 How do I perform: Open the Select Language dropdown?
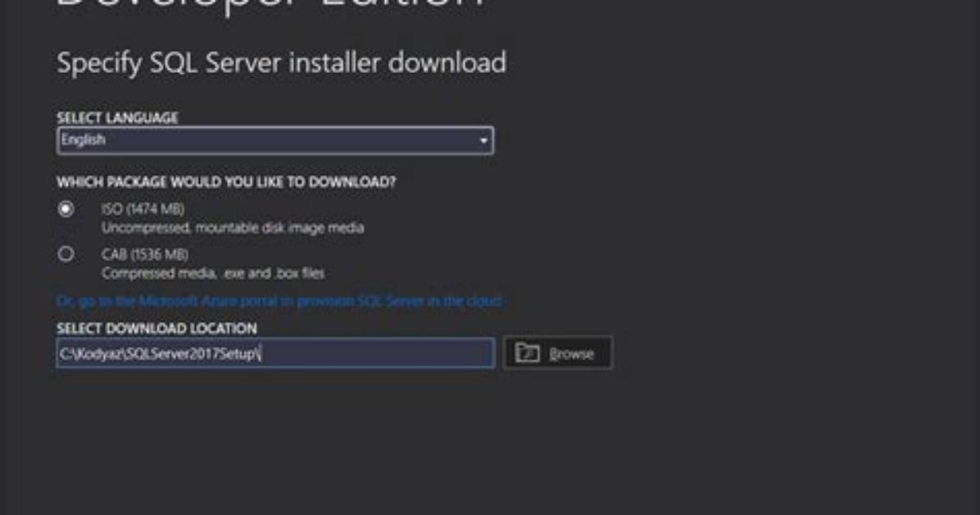coord(275,140)
